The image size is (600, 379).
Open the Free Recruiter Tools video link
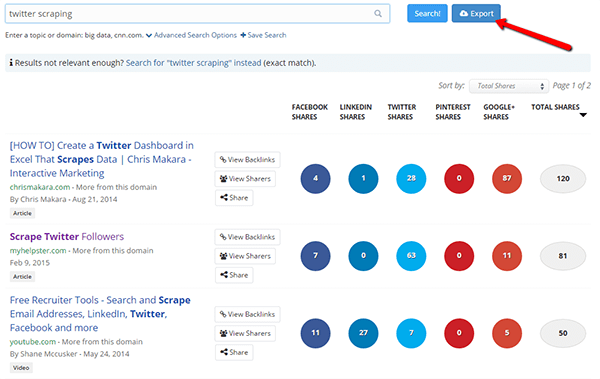click(x=100, y=314)
